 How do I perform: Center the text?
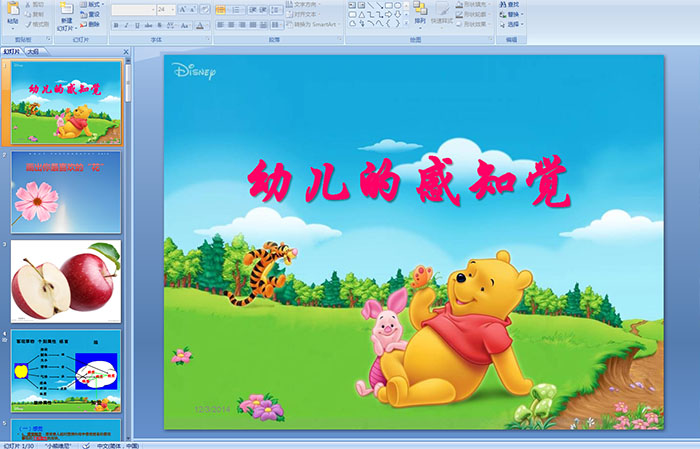point(231,25)
